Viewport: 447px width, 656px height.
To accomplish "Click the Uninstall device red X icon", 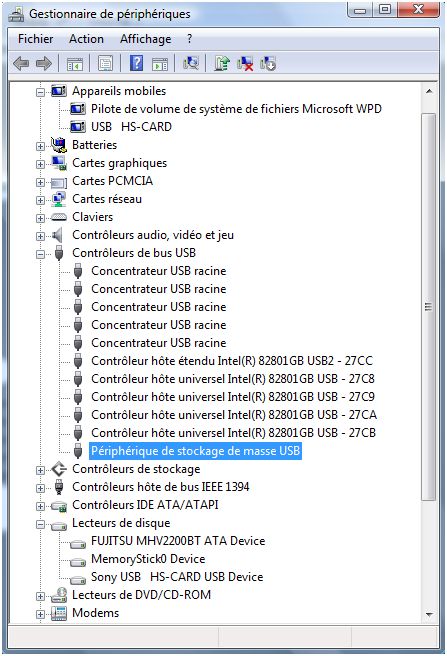I will (245, 64).
